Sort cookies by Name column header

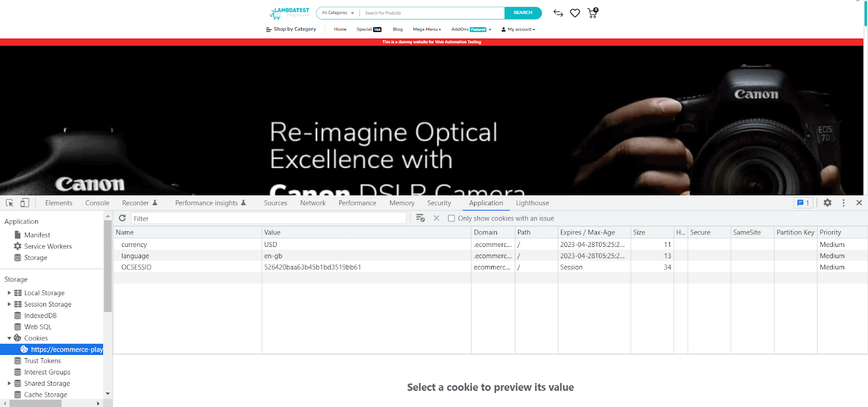(x=187, y=232)
